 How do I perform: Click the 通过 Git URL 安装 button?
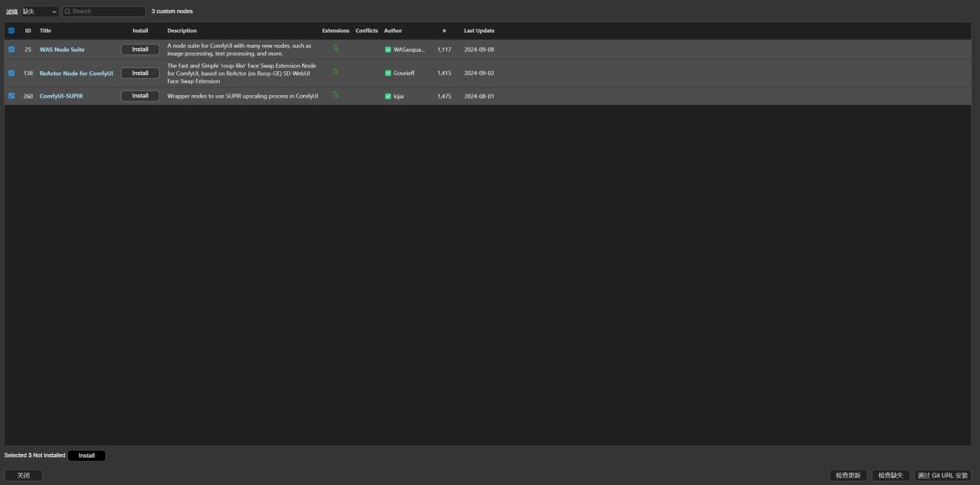[x=943, y=475]
